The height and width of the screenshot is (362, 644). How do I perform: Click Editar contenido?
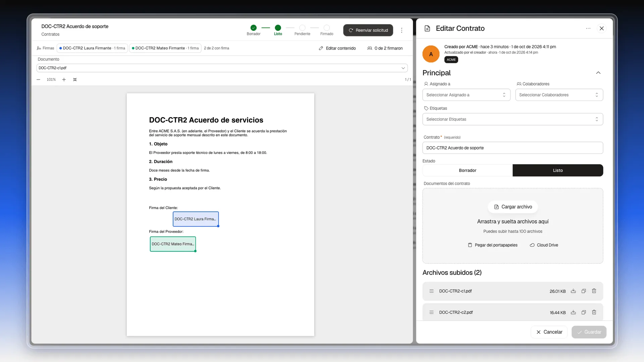coord(337,48)
